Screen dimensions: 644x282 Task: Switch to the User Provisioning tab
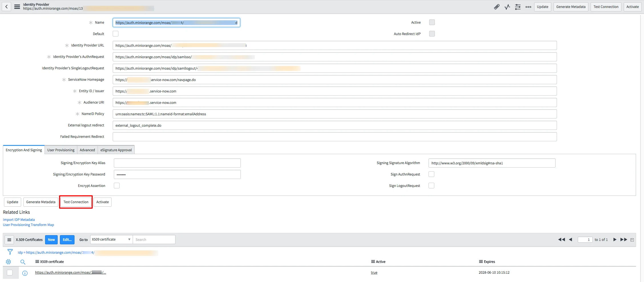click(60, 150)
